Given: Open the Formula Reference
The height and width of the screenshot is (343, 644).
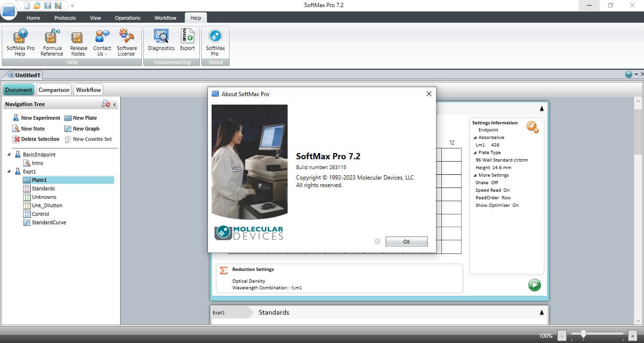Looking at the screenshot, I should (x=52, y=37).
